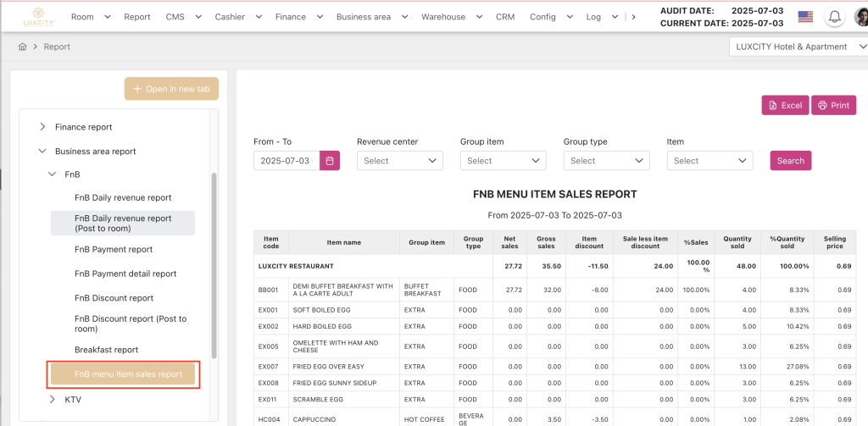Select FnB Payment detail report
This screenshot has width=868, height=426.
pos(125,274)
